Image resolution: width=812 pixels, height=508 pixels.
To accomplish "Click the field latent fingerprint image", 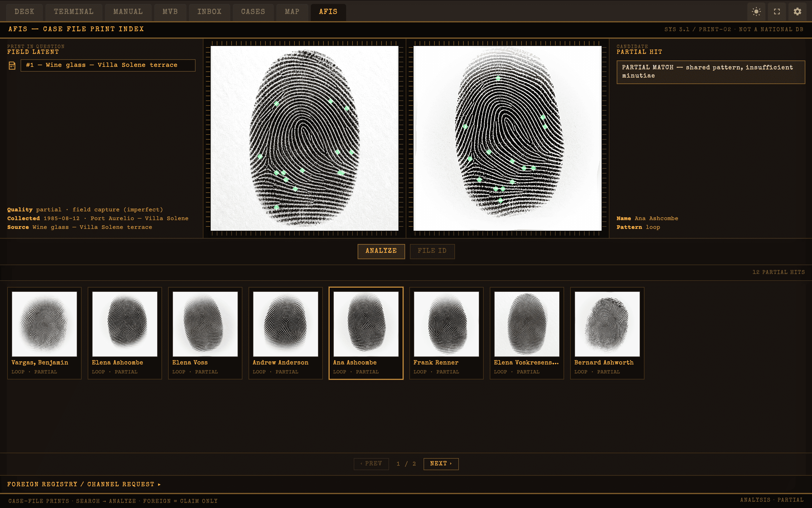I will click(305, 138).
